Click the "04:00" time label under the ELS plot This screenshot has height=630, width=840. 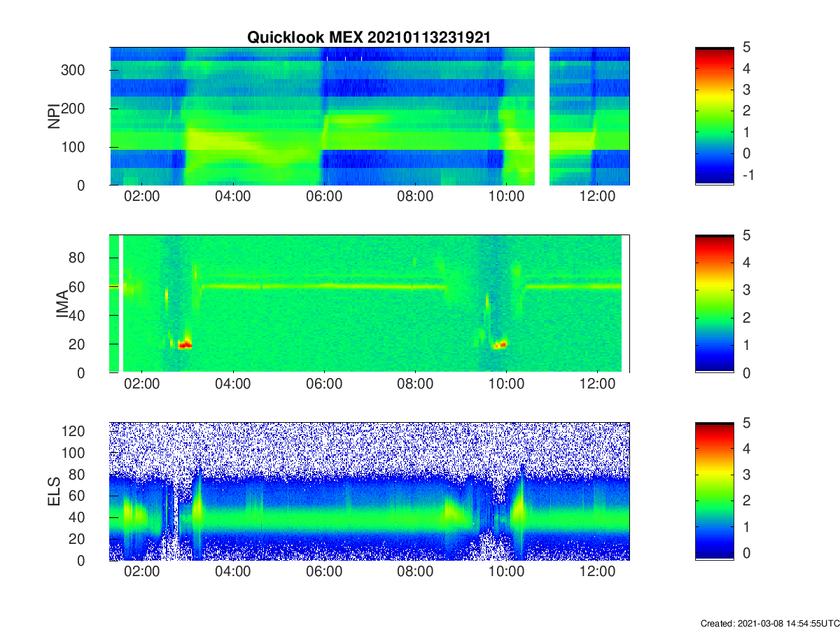coord(232,573)
